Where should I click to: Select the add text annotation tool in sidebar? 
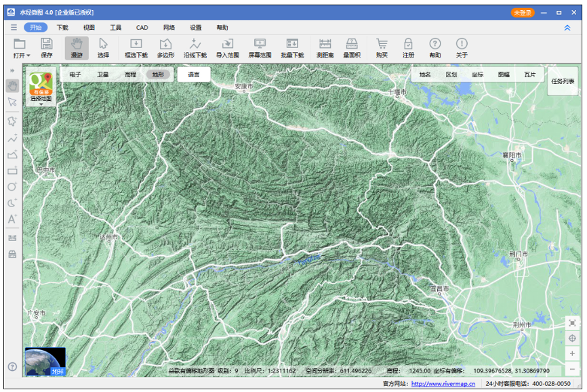point(12,219)
